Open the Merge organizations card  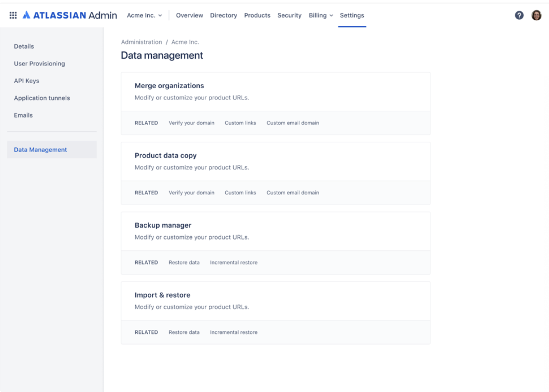pyautogui.click(x=169, y=86)
